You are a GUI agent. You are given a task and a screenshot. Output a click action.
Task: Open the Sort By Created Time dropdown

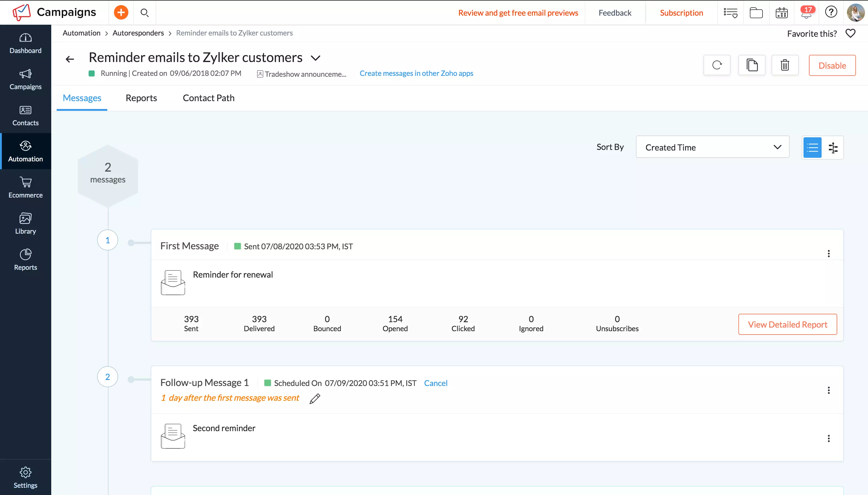tap(712, 147)
